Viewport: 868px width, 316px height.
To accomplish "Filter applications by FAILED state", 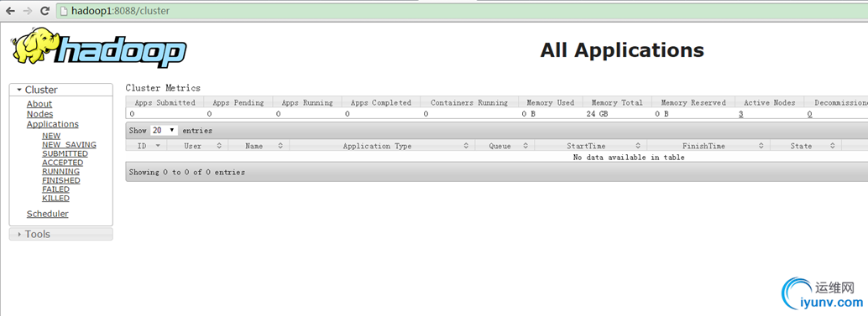I will (56, 189).
